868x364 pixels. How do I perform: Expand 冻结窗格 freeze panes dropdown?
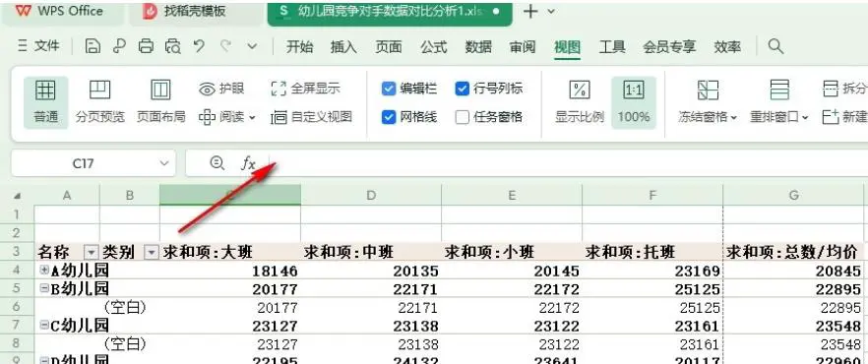734,118
